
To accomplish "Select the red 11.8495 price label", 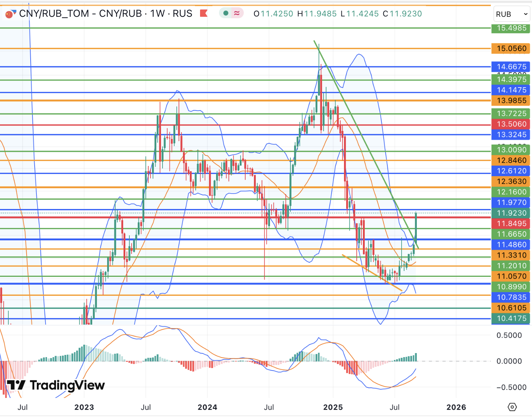I will 511,224.
